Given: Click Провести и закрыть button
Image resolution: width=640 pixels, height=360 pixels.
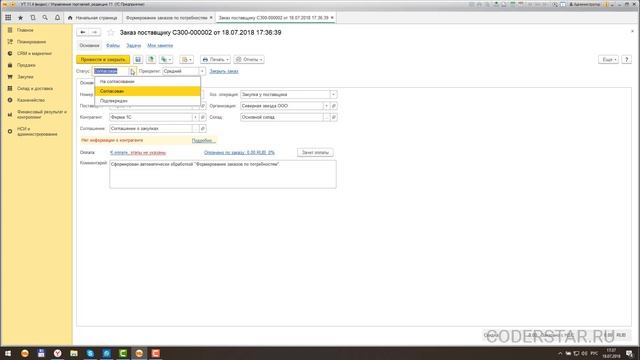Looking at the screenshot, I should [x=103, y=60].
